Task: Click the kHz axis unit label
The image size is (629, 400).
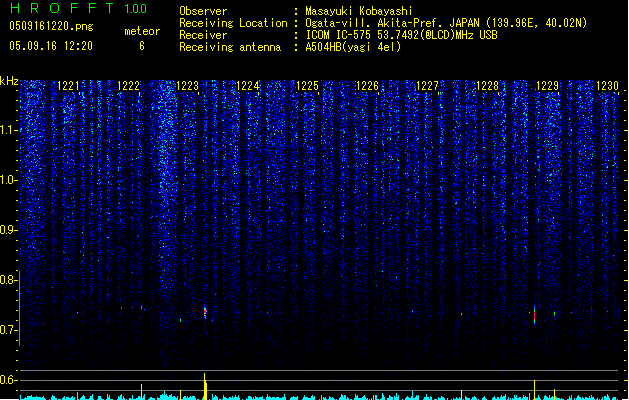Action: tap(9, 81)
